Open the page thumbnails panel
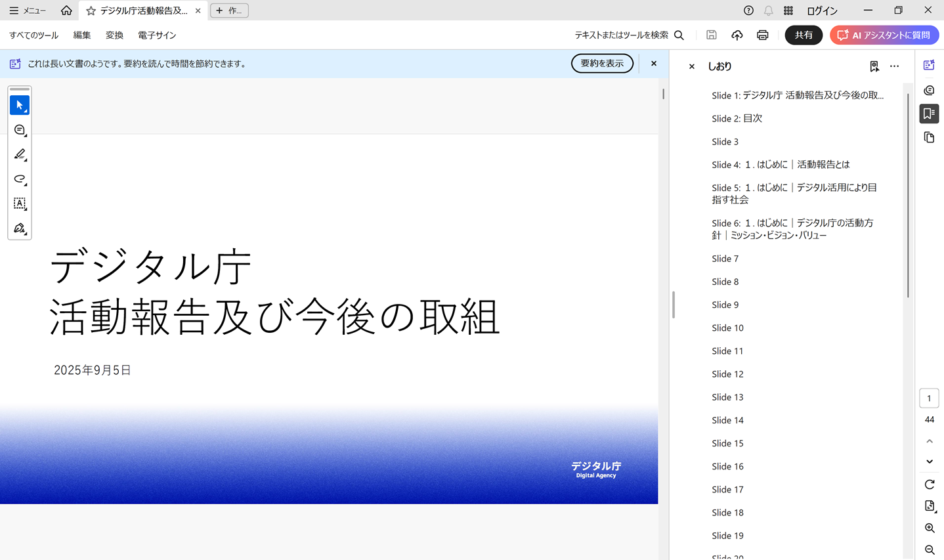 pyautogui.click(x=929, y=138)
